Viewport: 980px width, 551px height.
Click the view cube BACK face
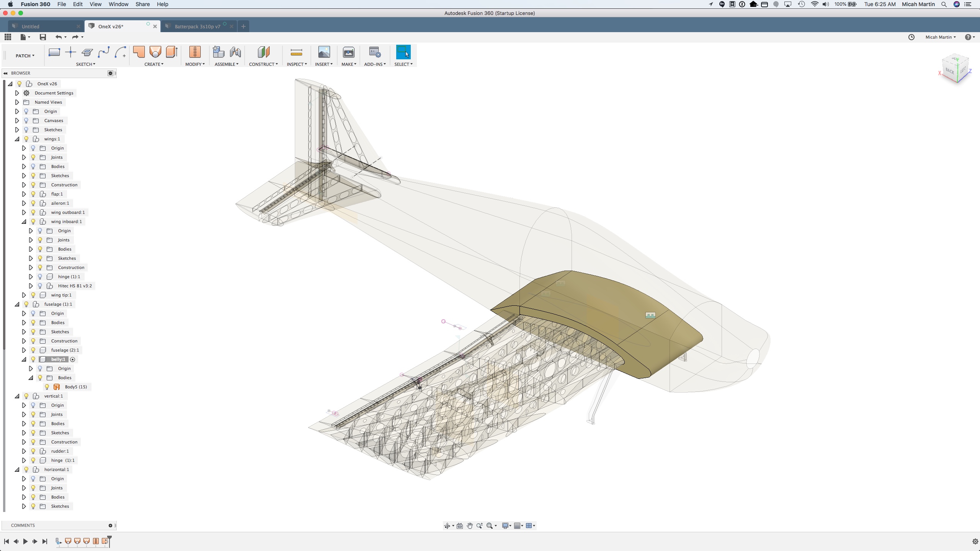pyautogui.click(x=950, y=71)
